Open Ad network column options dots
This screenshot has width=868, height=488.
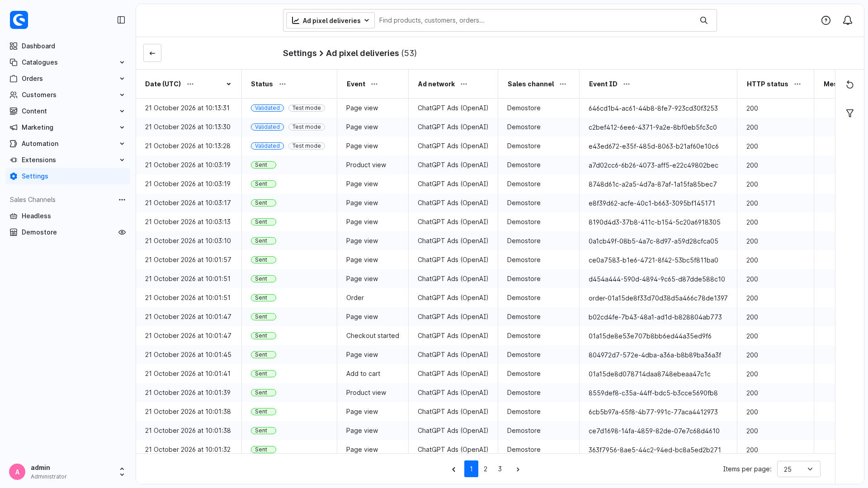(x=464, y=84)
